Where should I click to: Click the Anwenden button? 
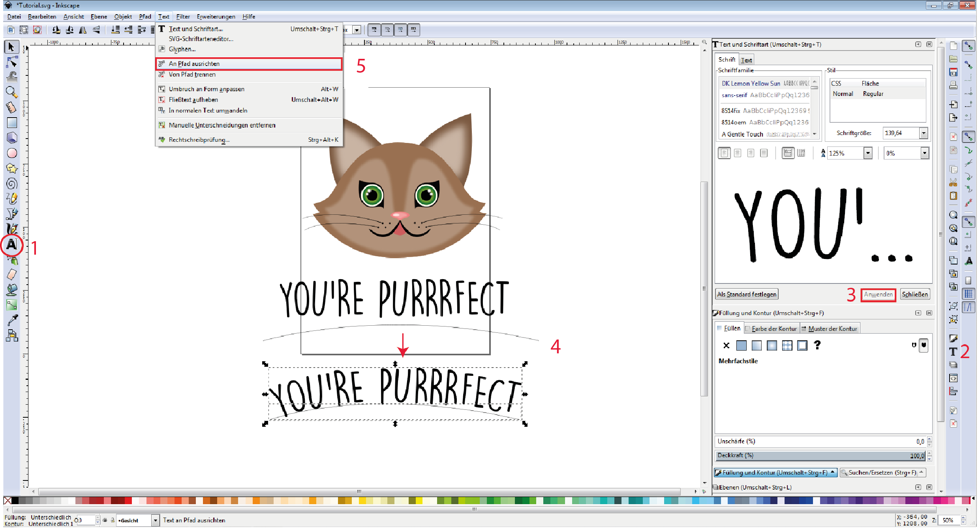coord(878,295)
